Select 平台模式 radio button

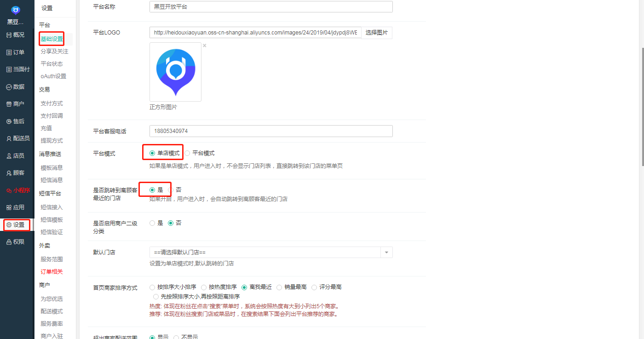tap(187, 153)
